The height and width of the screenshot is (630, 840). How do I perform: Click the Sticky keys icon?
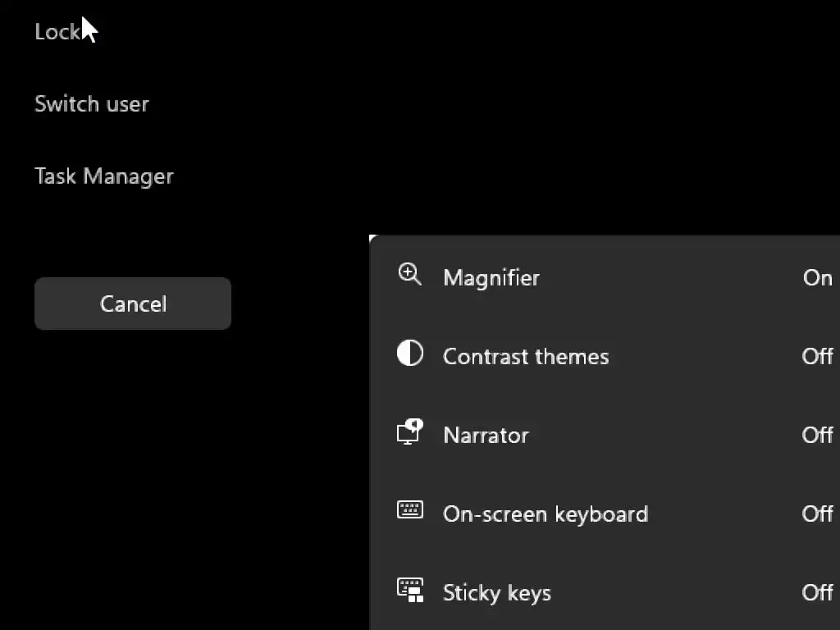click(409, 590)
